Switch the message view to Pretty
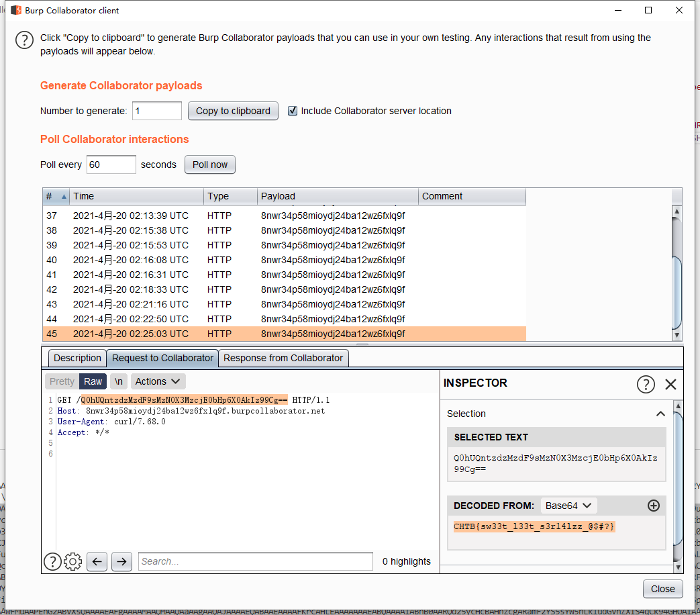700x615 pixels. point(62,381)
